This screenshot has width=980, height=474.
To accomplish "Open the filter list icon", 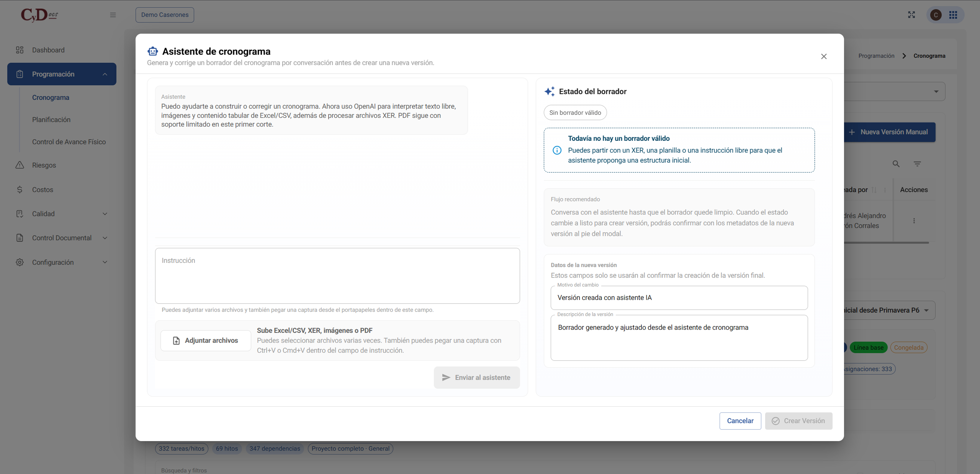I will point(917,164).
